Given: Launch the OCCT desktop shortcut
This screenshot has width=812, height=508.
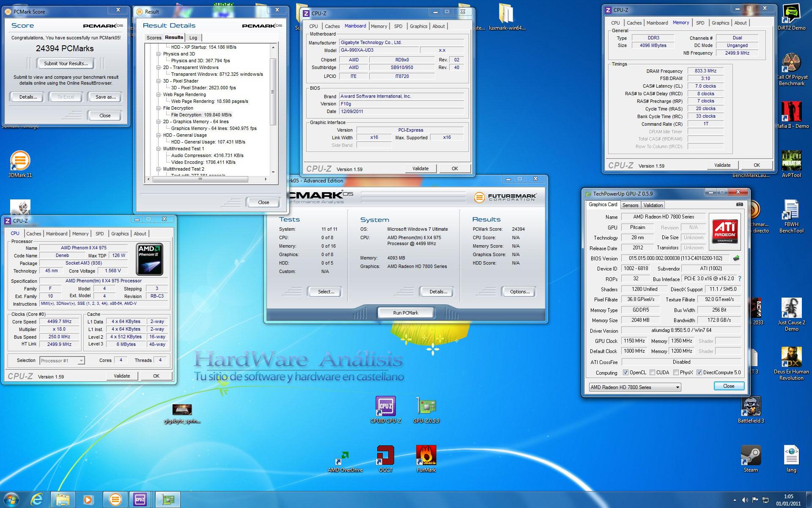Looking at the screenshot, I should click(385, 459).
